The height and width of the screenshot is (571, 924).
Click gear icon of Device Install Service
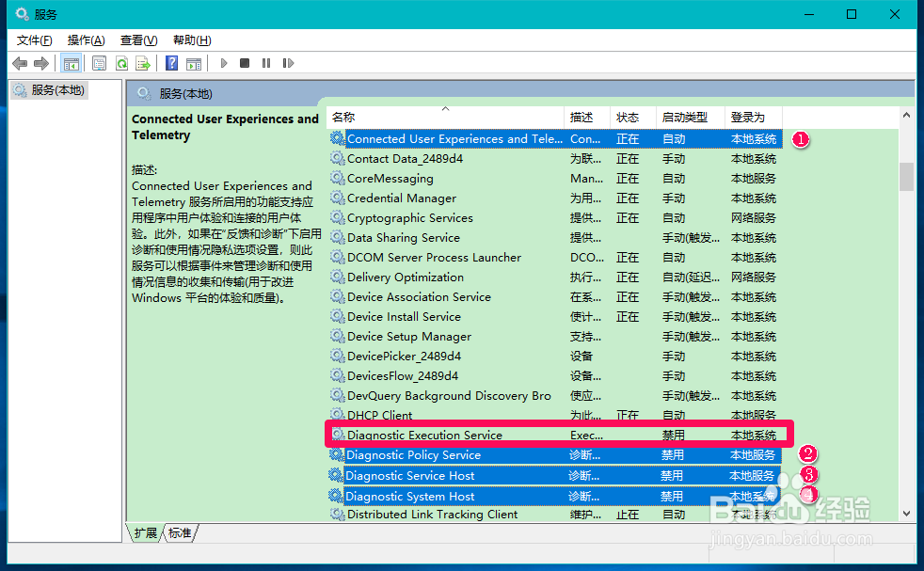tap(337, 316)
